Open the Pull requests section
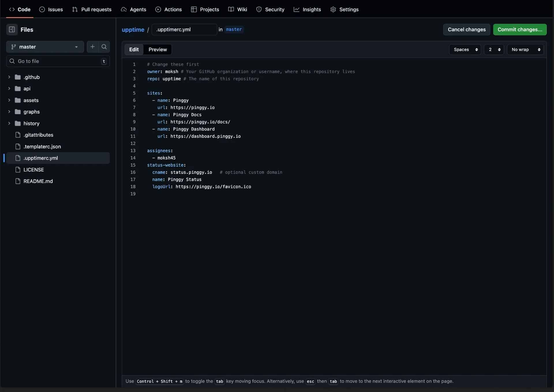Screen dimensions: 554x392 (92, 9)
